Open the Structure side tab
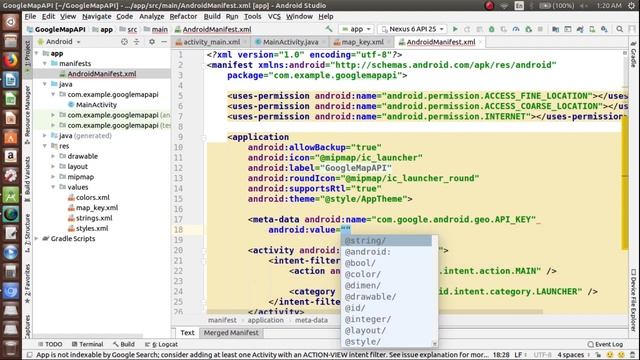Screen dimensions: 640x360 [28, 233]
